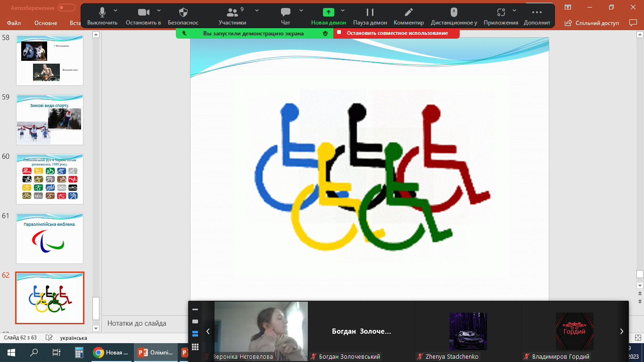Expand share options arrow beside Новая демон
The height and width of the screenshot is (362, 644).
click(x=343, y=10)
